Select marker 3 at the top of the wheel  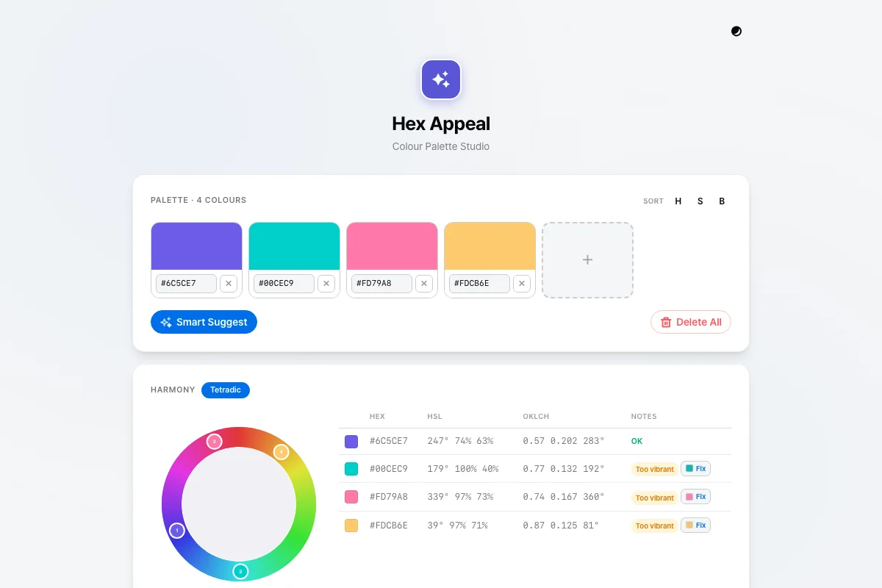(215, 442)
